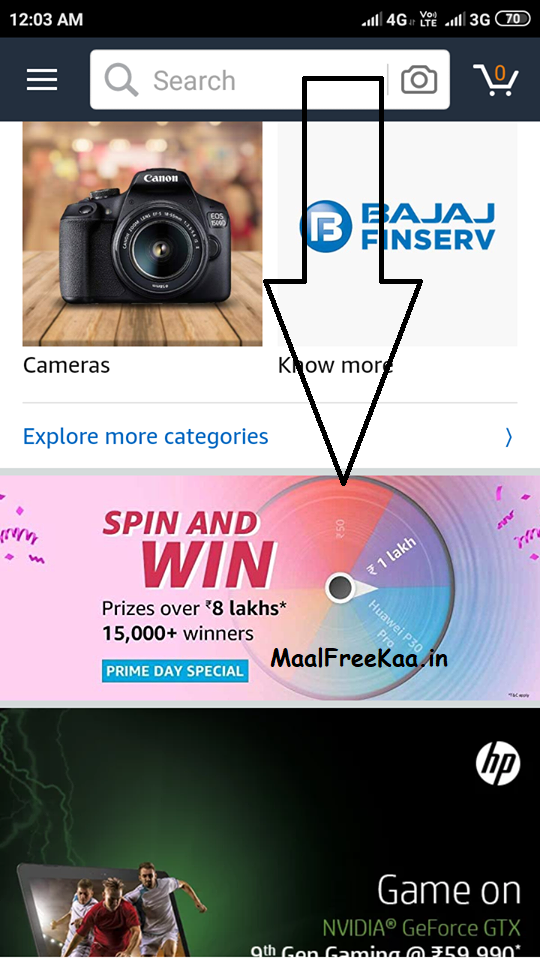Image resolution: width=540 pixels, height=960 pixels.
Task: Tap the Bajaj Finserv logo
Action: coord(397,227)
